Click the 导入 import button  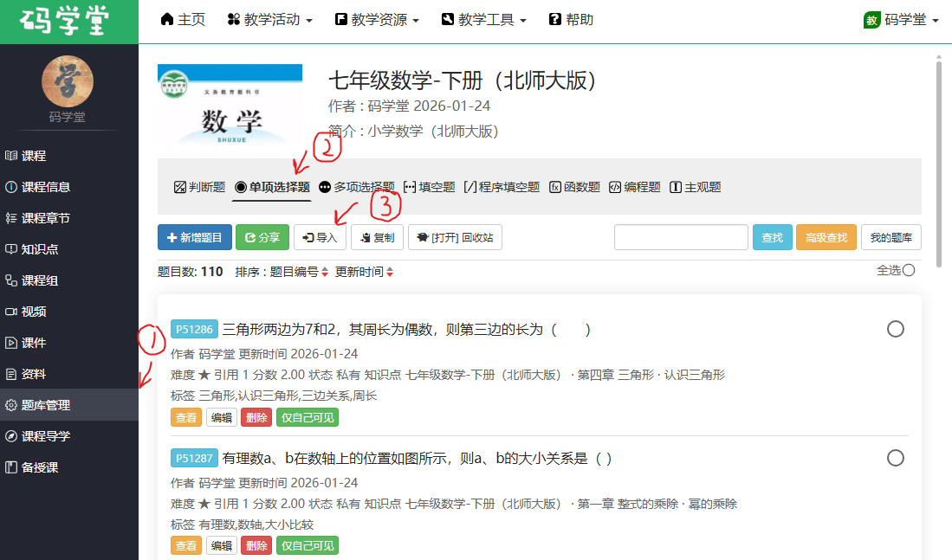point(320,237)
